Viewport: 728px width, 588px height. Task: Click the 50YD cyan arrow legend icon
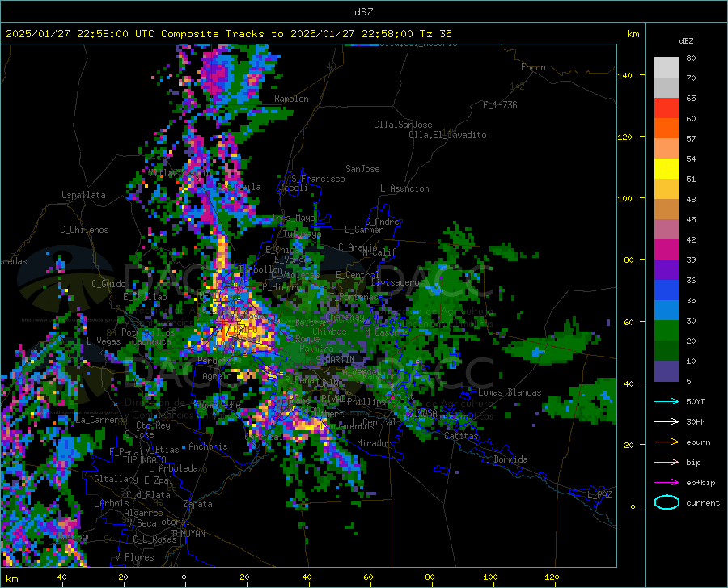click(x=667, y=401)
